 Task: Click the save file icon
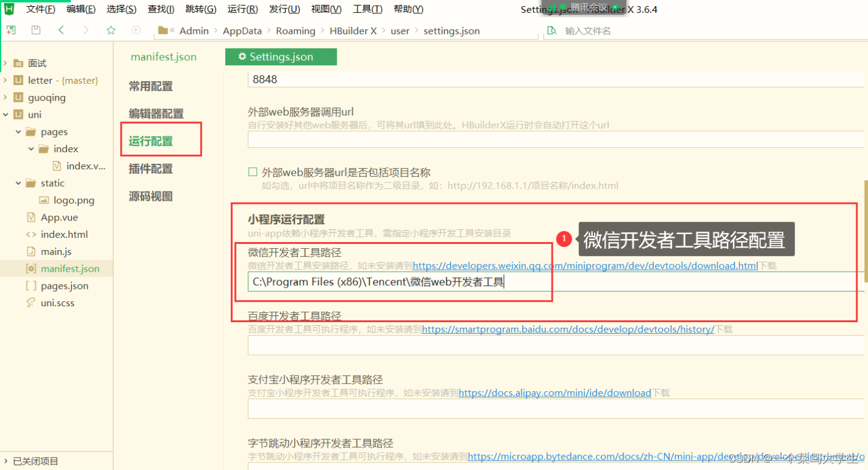[x=36, y=30]
